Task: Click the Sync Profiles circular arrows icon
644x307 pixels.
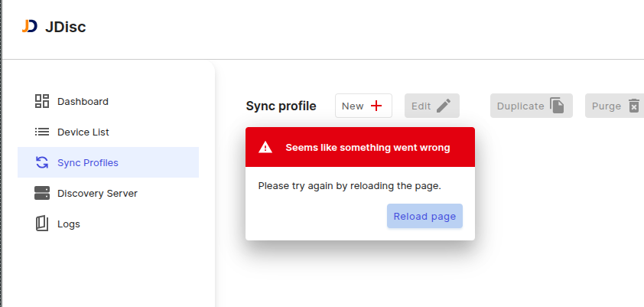Action: (42, 162)
